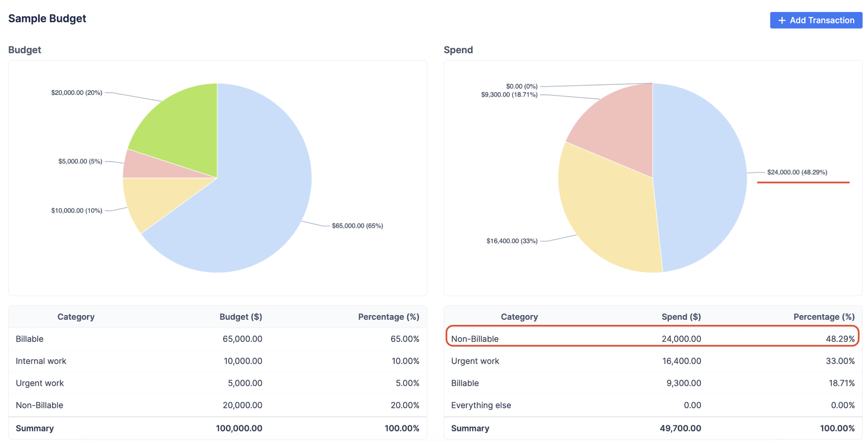868x442 pixels.
Task: Click the $24,000.00 (48.29%) chart label
Action: 797,172
